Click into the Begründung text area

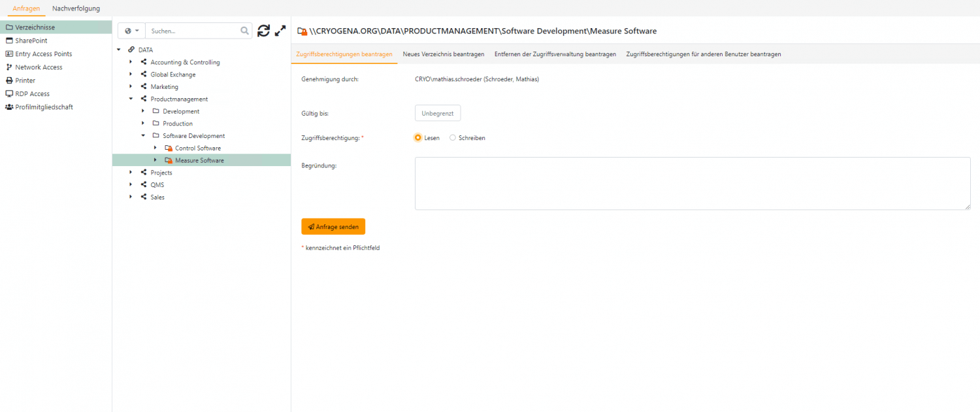point(692,183)
